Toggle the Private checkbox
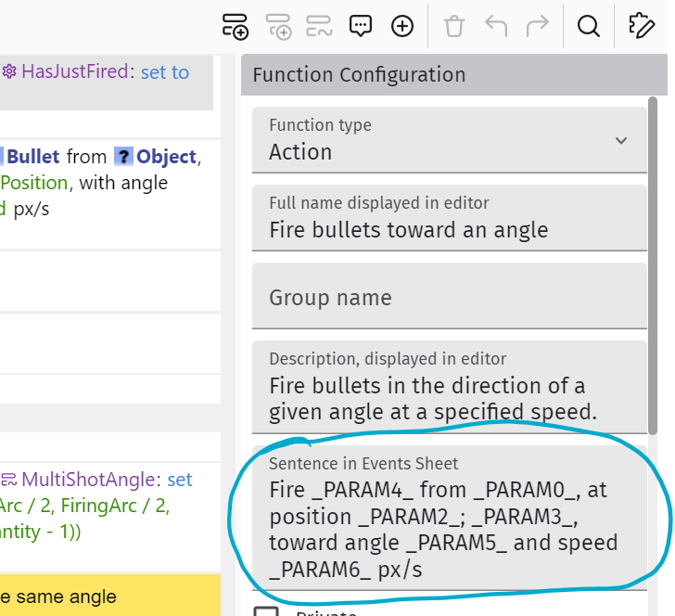Screen dimensions: 675x616 [266, 610]
